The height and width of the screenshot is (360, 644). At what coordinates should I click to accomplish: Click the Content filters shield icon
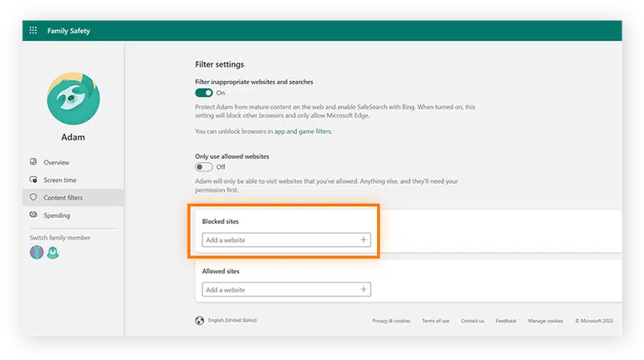pyautogui.click(x=33, y=197)
